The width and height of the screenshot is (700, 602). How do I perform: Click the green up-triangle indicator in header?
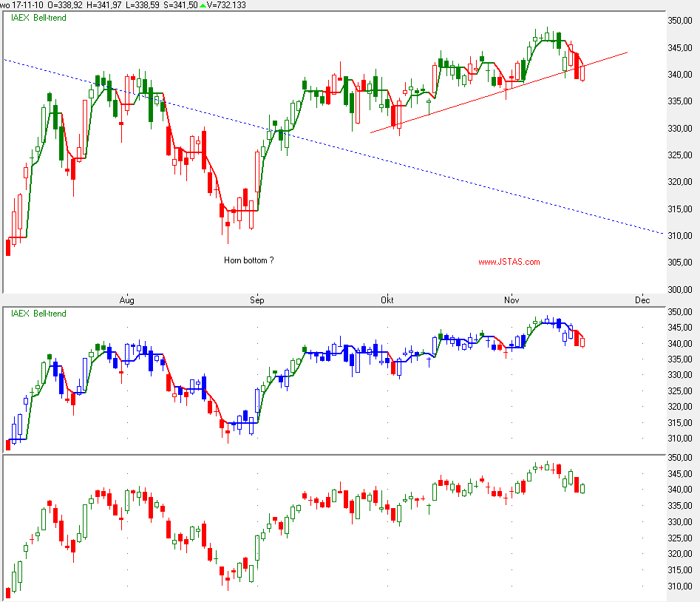(203, 5)
